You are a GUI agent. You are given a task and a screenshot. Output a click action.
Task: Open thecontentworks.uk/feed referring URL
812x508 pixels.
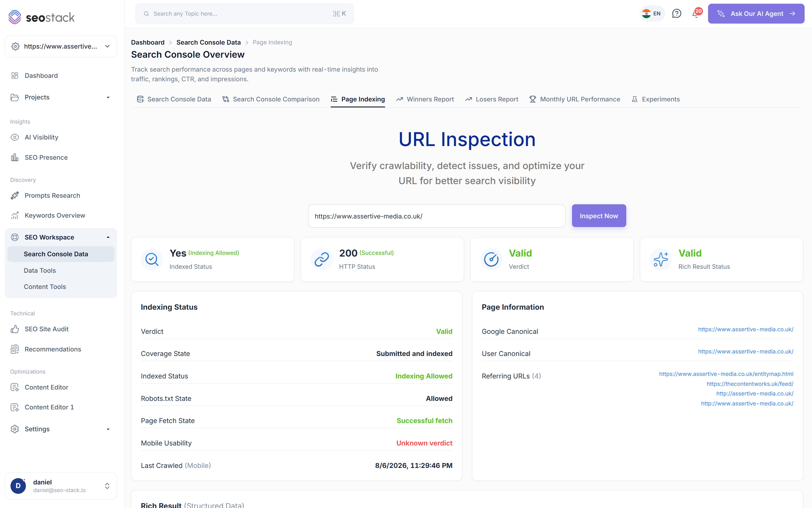(x=750, y=384)
